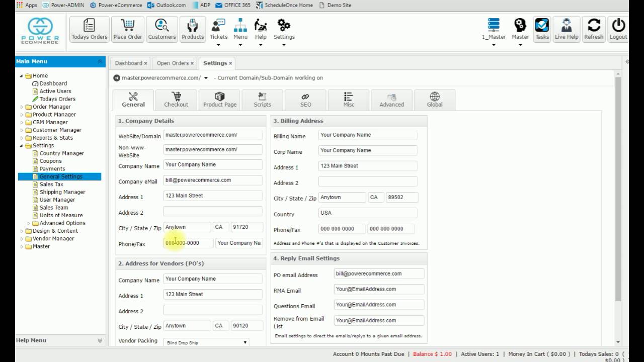The height and width of the screenshot is (362, 644).
Task: Open Shipping Manager in the tree
Action: (x=62, y=192)
